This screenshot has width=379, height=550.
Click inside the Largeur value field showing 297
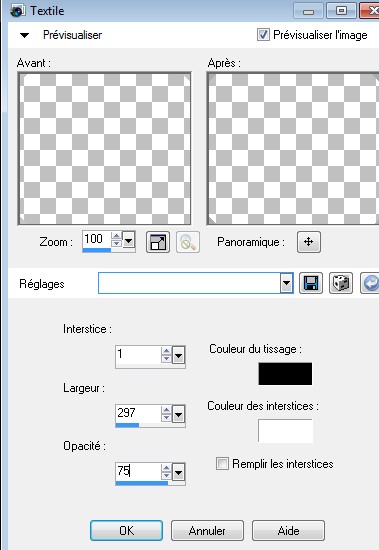tap(138, 413)
